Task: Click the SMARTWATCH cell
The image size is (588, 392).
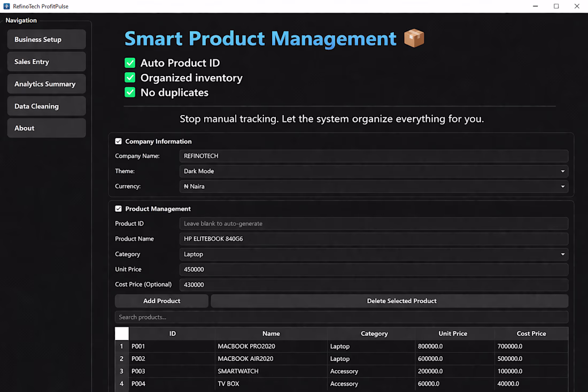Action: click(x=271, y=371)
